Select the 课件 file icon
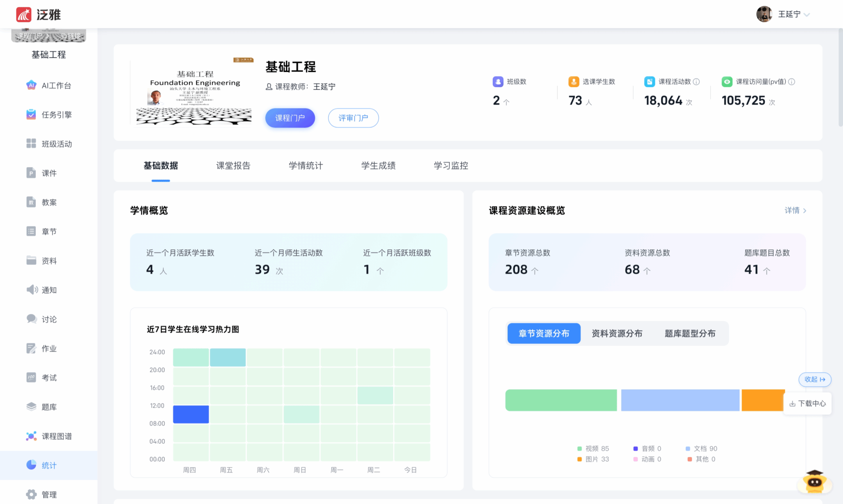Screen dimensions: 843x504 (31, 173)
